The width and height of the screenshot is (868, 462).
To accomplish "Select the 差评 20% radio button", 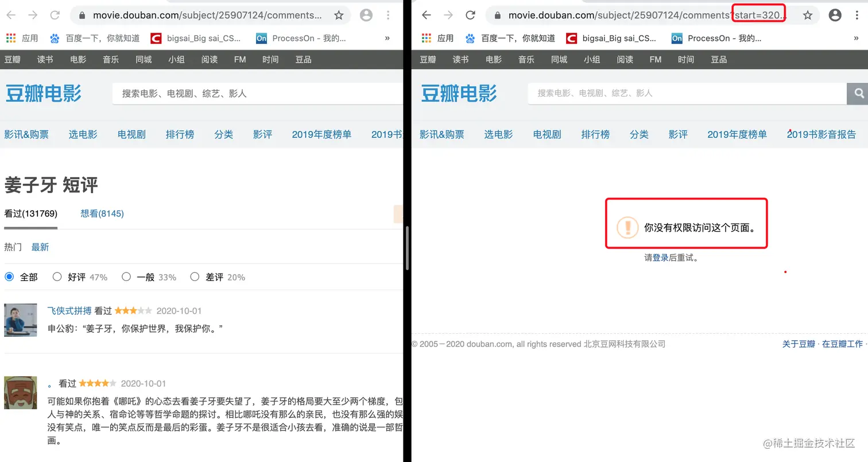I will 195,277.
